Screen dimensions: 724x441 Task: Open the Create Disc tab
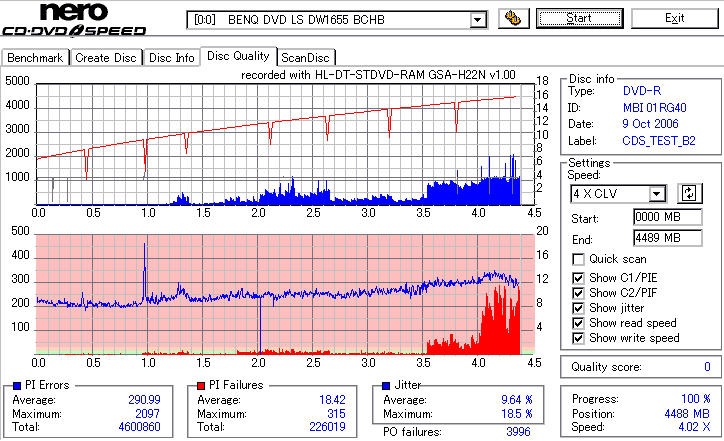[106, 58]
